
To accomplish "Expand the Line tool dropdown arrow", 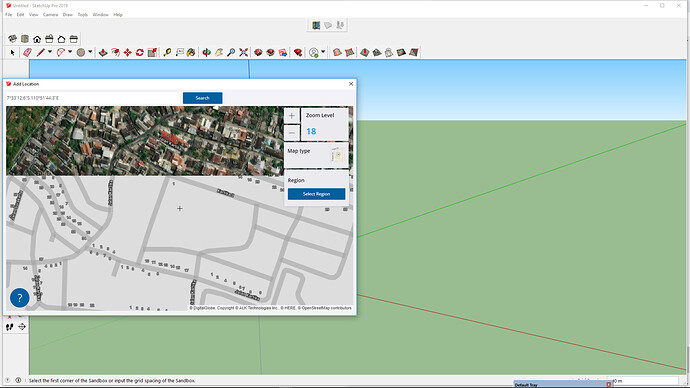I will point(50,52).
